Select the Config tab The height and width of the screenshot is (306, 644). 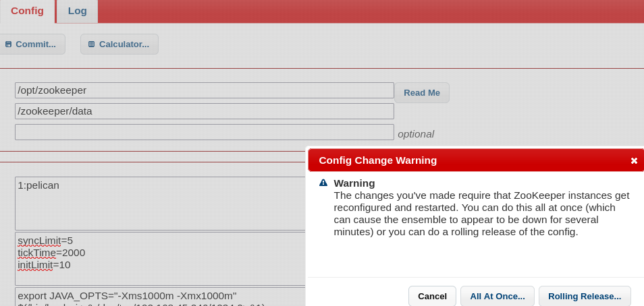pyautogui.click(x=28, y=11)
